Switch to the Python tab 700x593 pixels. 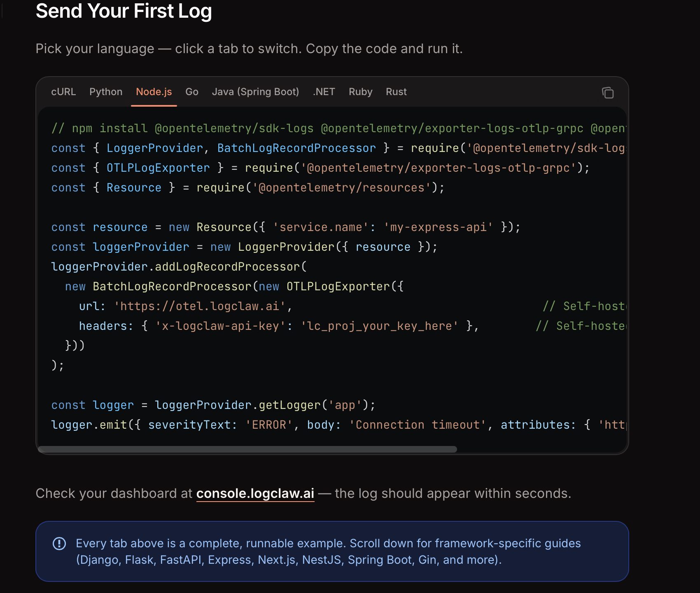[106, 92]
